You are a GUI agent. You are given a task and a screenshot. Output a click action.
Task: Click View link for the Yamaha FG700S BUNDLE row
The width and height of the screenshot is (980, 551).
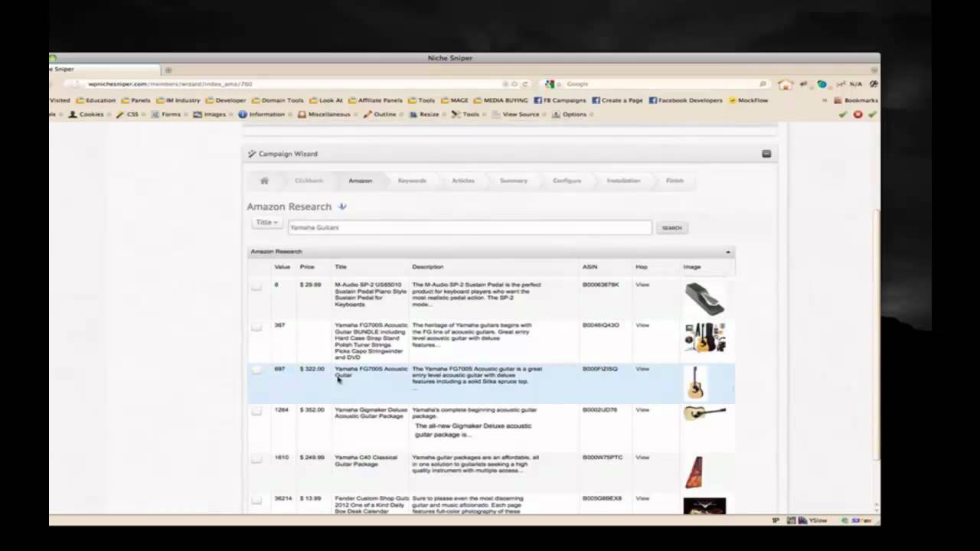(642, 325)
